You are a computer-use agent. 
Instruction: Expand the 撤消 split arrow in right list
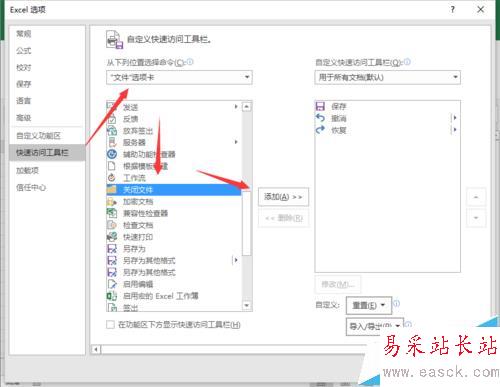[x=454, y=118]
